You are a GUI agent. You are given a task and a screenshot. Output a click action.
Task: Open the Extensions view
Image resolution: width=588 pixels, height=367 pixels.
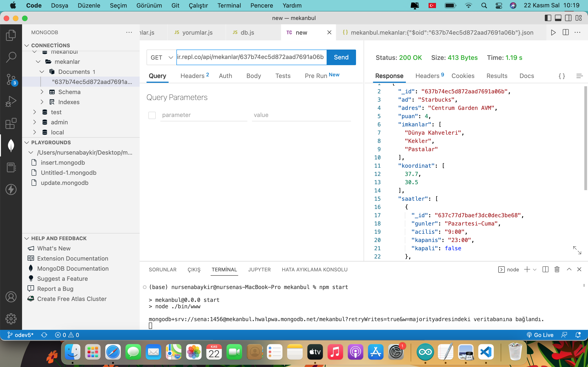[11, 124]
